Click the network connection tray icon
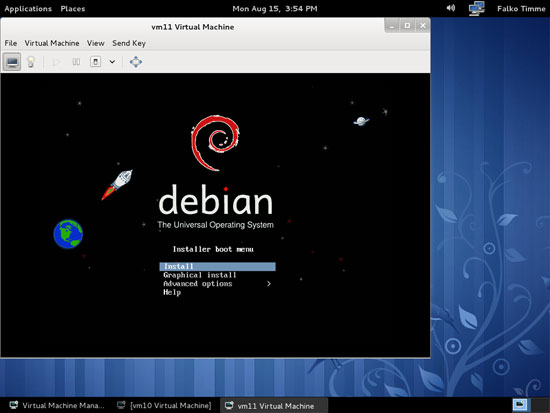Viewport: 550px width, 413px height. tap(477, 8)
